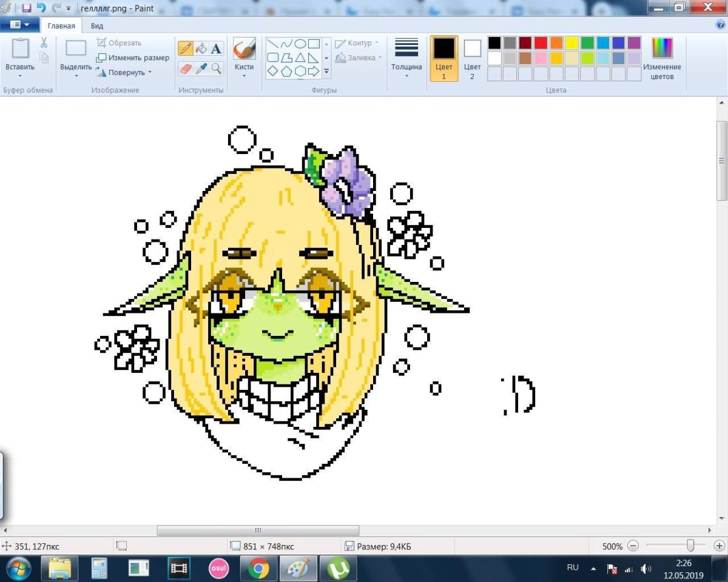Select the Text tool
This screenshot has width=728, height=582.
(216, 49)
